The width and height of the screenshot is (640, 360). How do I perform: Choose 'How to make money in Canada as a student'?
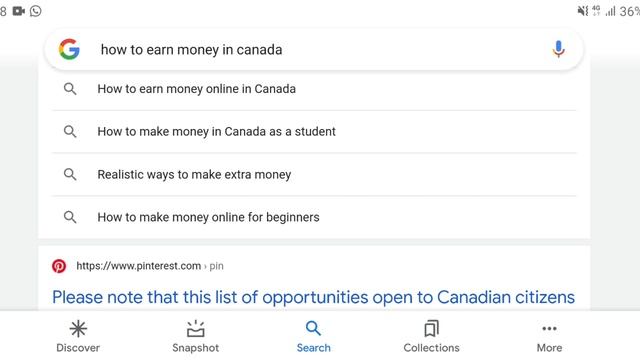coord(314,131)
